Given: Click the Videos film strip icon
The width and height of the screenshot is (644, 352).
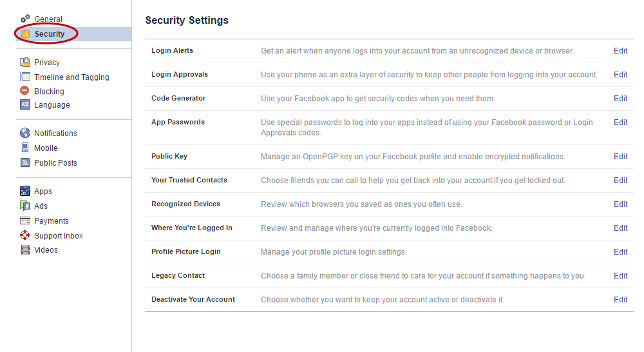Looking at the screenshot, I should [x=26, y=249].
